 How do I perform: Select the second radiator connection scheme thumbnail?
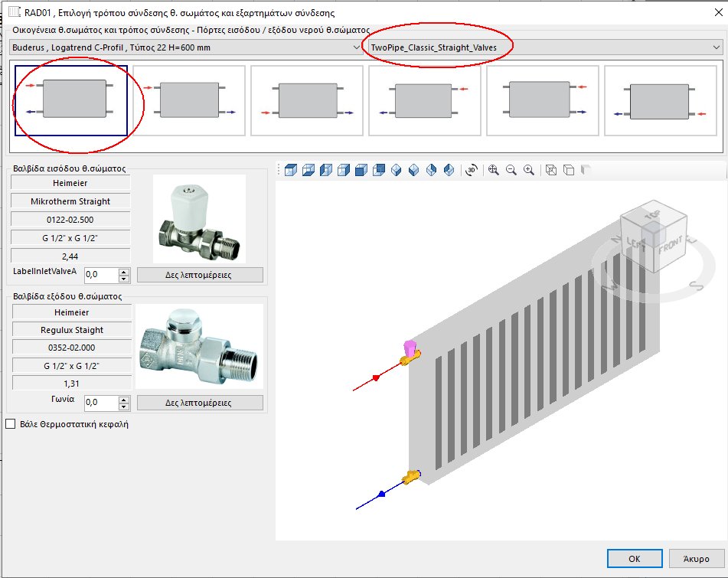190,100
